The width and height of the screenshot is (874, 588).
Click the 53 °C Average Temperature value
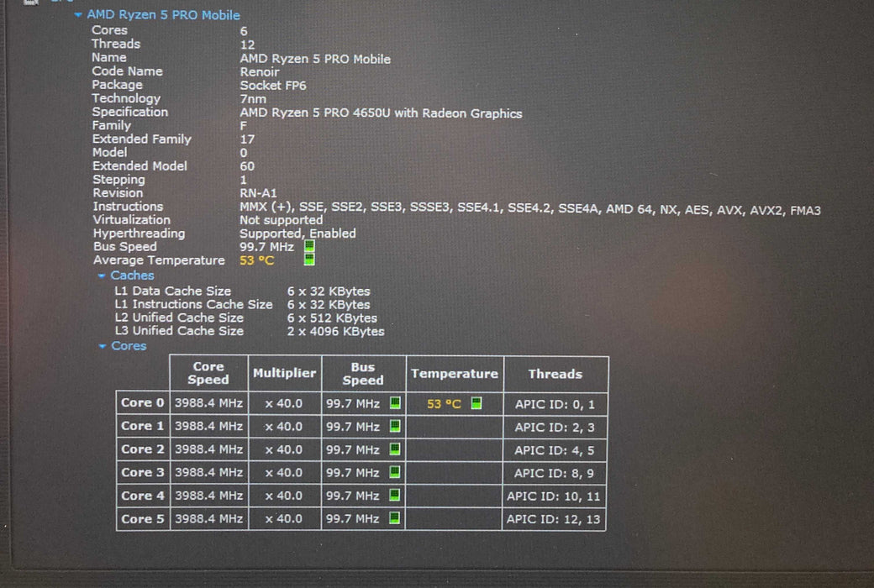click(x=257, y=260)
